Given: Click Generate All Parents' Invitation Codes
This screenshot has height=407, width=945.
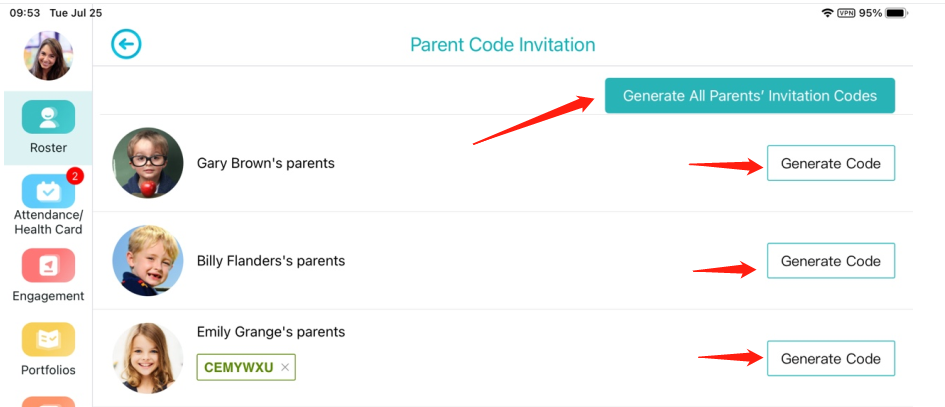Looking at the screenshot, I should pyautogui.click(x=750, y=95).
